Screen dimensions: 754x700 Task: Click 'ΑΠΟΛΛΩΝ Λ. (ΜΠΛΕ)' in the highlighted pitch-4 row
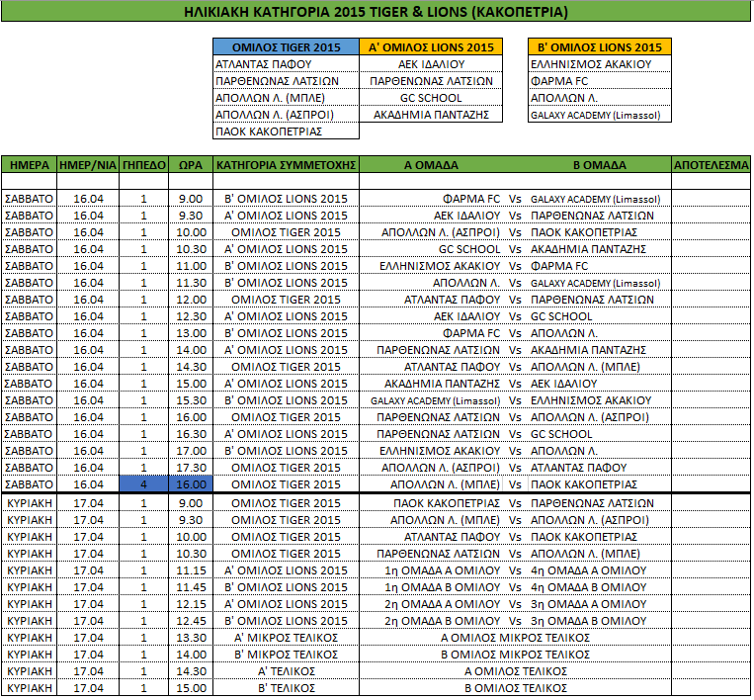[445, 484]
